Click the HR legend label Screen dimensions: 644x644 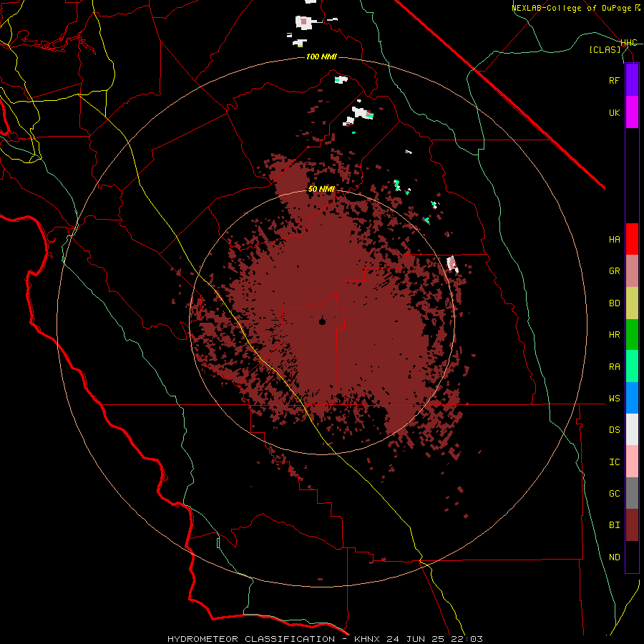pyautogui.click(x=614, y=335)
